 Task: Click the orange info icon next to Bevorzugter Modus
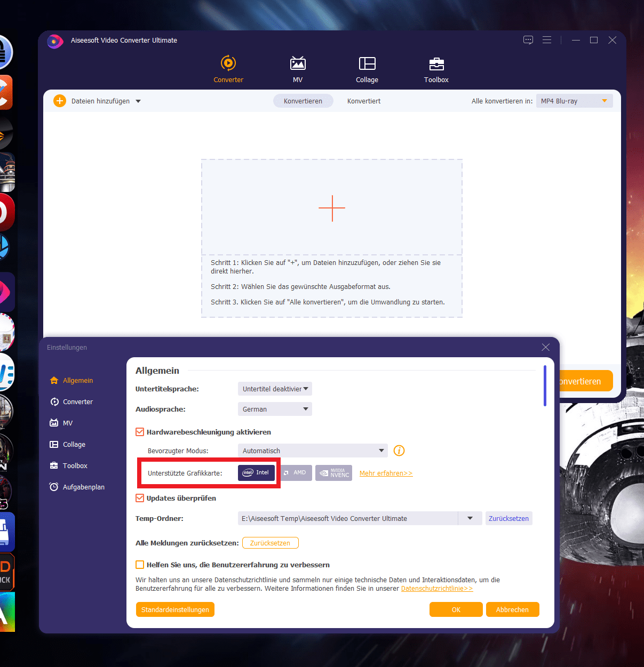tap(399, 451)
